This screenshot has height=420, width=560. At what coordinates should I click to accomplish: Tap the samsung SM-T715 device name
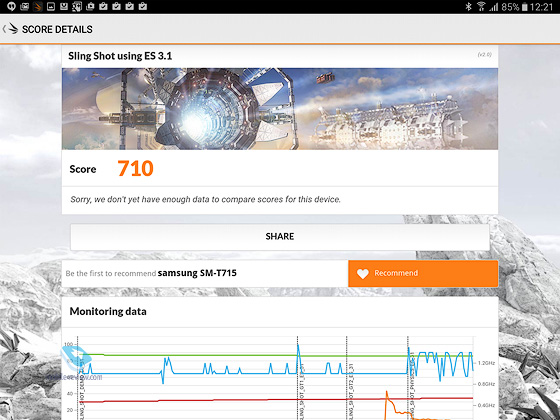coord(197,273)
